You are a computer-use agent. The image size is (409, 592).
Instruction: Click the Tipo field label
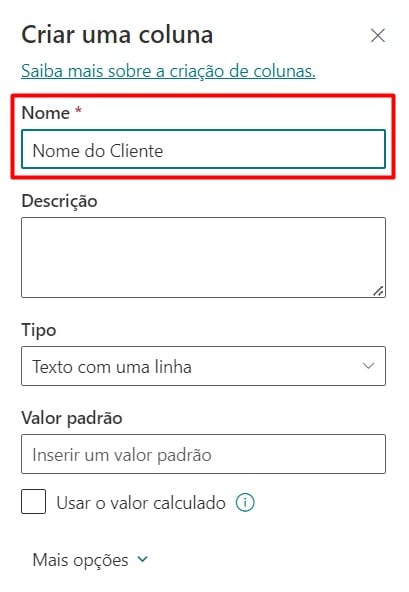(39, 330)
